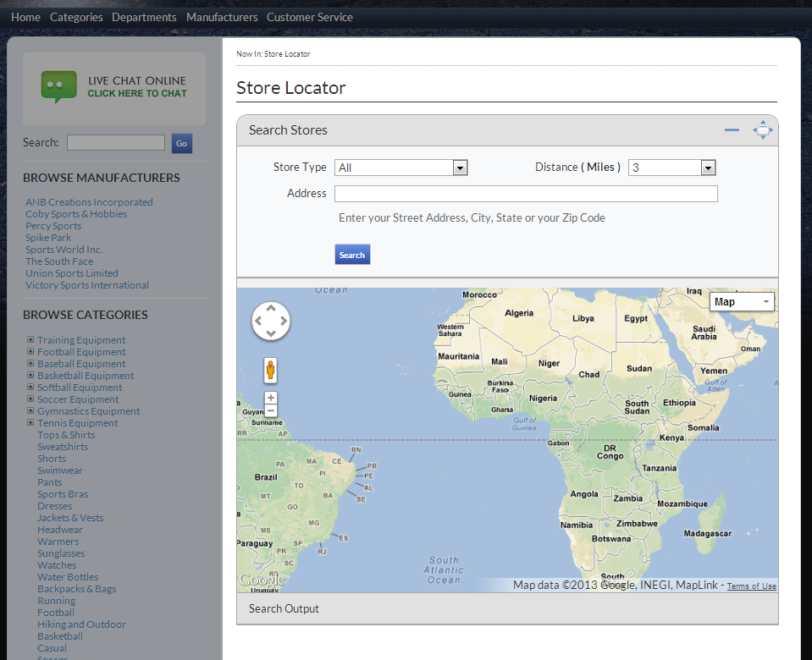Viewport: 812px width, 660px height.
Task: Open the Store Type dropdown
Action: click(x=400, y=168)
